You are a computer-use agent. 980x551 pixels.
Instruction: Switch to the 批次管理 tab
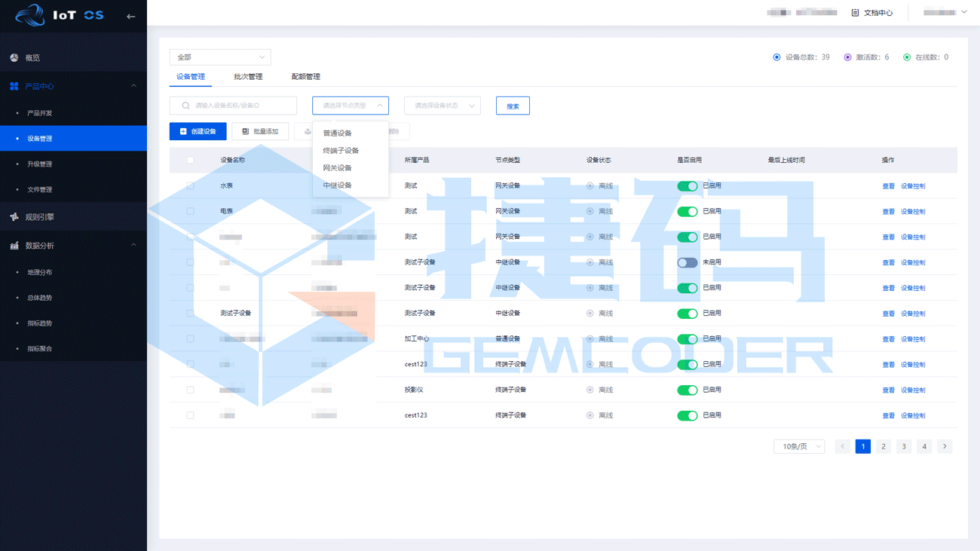click(x=248, y=77)
